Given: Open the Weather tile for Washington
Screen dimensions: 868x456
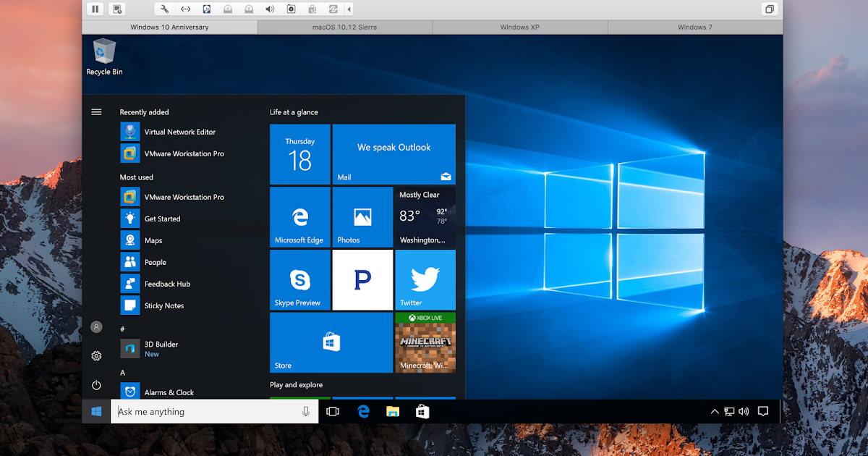Looking at the screenshot, I should click(425, 217).
